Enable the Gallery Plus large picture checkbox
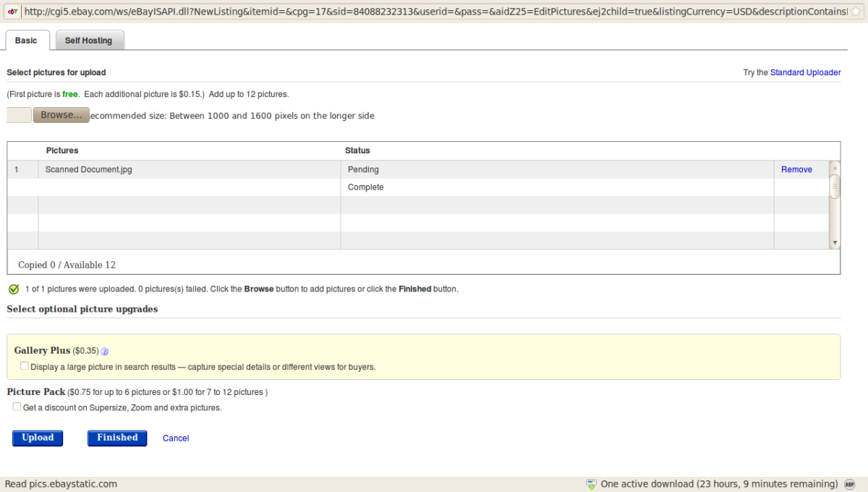This screenshot has height=492, width=868. pyautogui.click(x=25, y=366)
